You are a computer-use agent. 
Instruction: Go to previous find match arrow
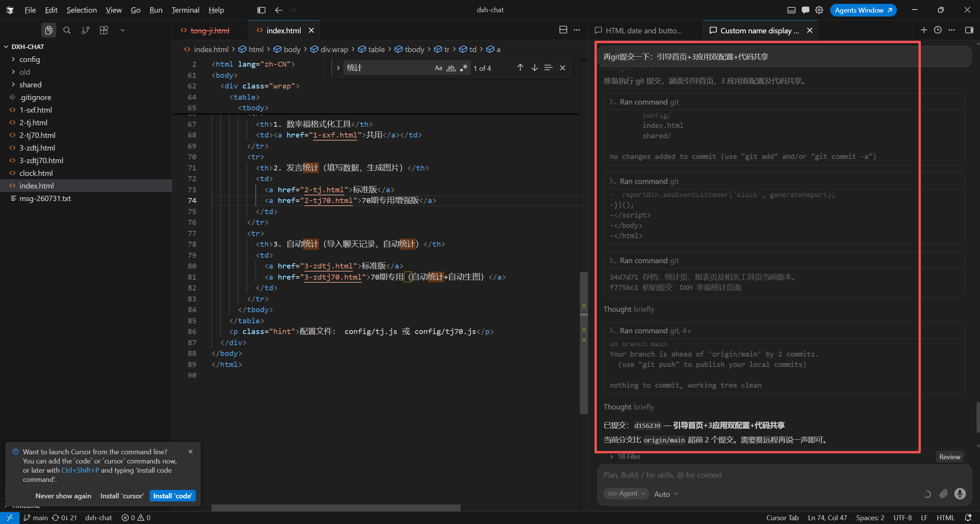coord(520,68)
